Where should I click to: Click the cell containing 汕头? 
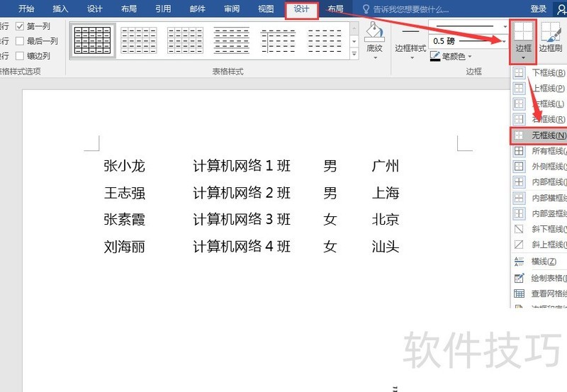(386, 247)
